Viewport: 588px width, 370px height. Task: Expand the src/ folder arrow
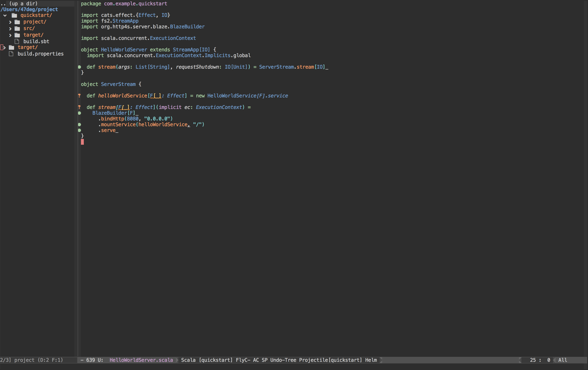click(10, 29)
